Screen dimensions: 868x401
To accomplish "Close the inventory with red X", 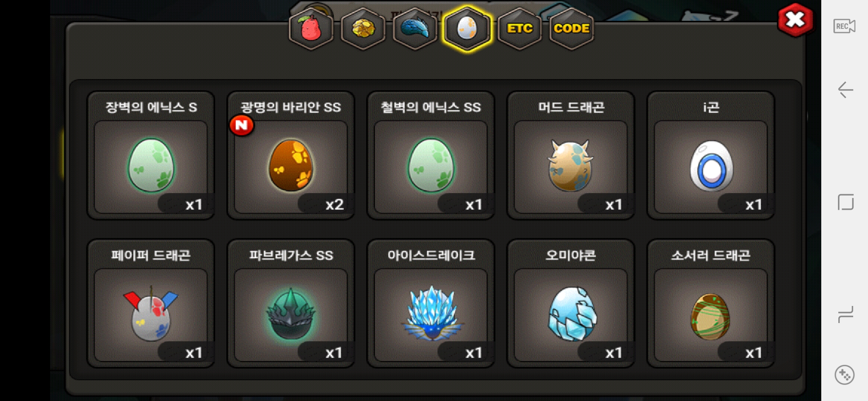I will click(795, 20).
